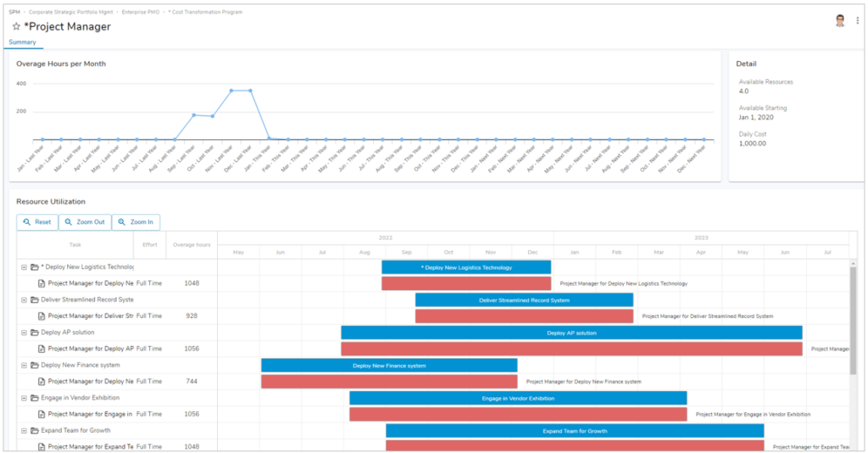Click folder icon of Deploy New Logistics Technology
This screenshot has height=453, width=868.
[x=34, y=267]
